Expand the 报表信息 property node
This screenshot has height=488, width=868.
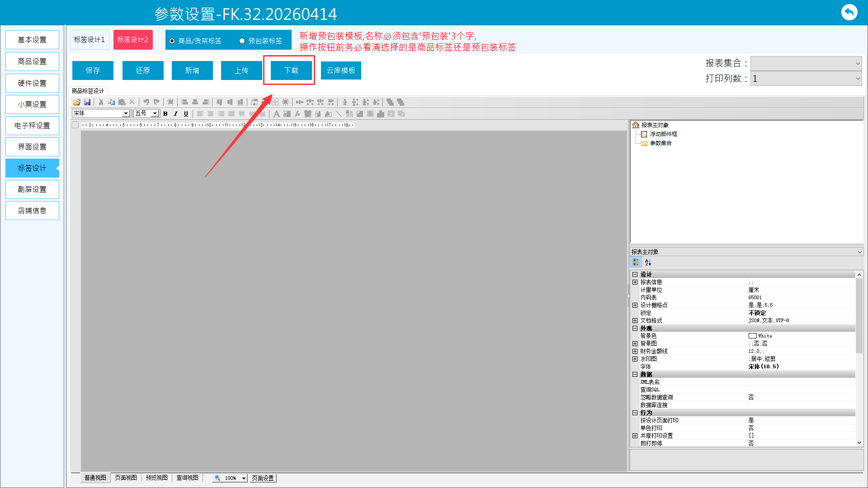(635, 282)
